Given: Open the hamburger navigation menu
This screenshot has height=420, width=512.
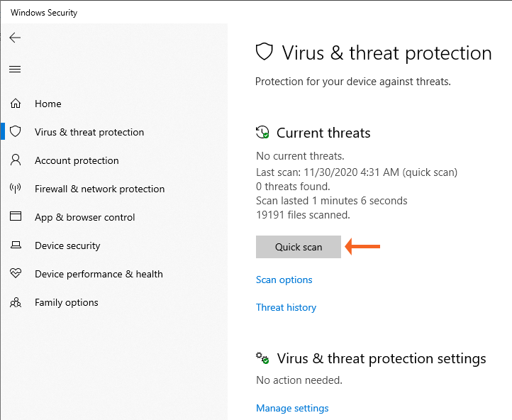Looking at the screenshot, I should [x=15, y=69].
